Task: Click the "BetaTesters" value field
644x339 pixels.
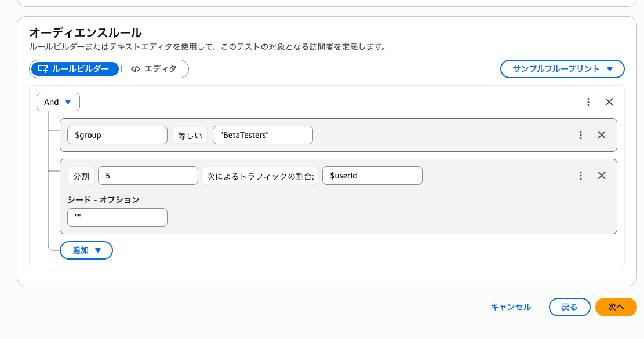Action: [x=263, y=135]
